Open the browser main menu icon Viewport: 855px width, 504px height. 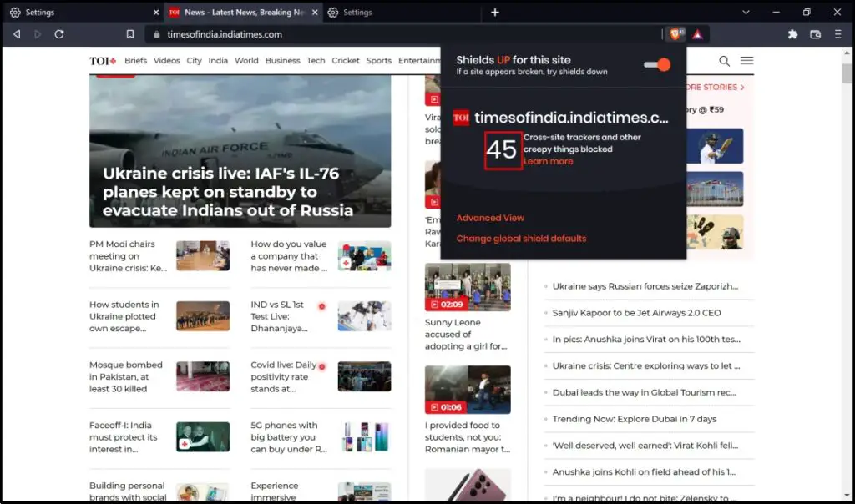(838, 34)
